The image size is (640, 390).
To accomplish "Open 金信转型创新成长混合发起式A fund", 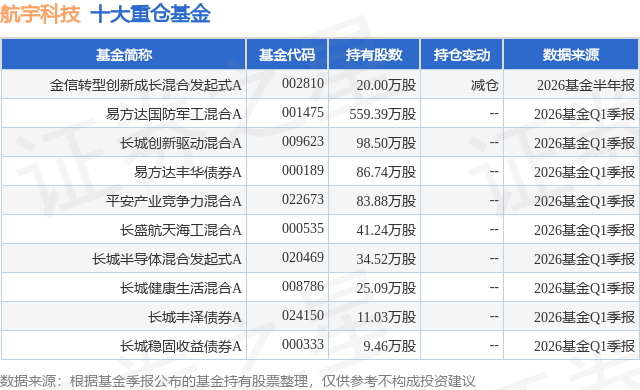I will (146, 85).
